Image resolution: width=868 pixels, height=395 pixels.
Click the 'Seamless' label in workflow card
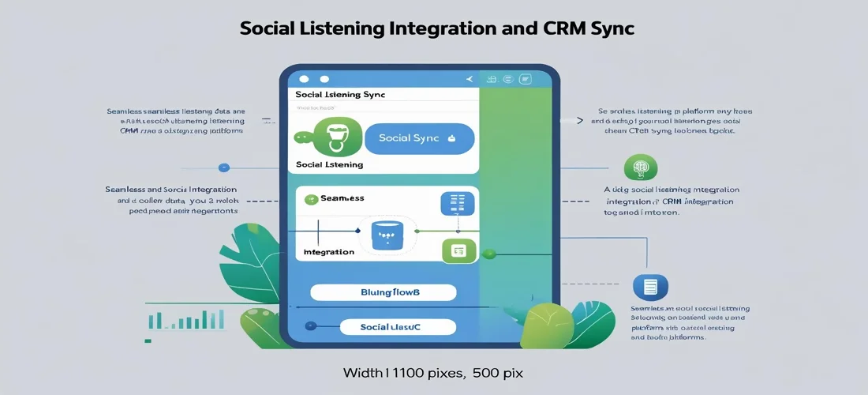(342, 197)
